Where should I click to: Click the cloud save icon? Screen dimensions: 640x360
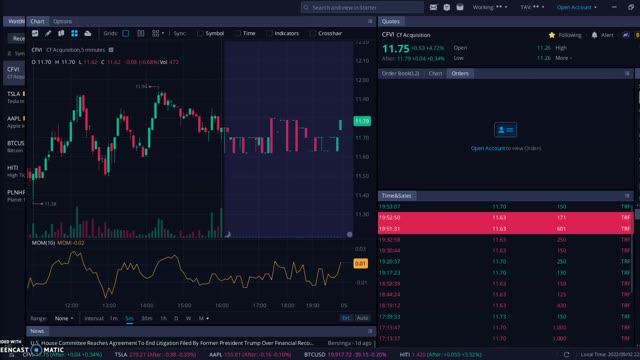tap(88, 33)
